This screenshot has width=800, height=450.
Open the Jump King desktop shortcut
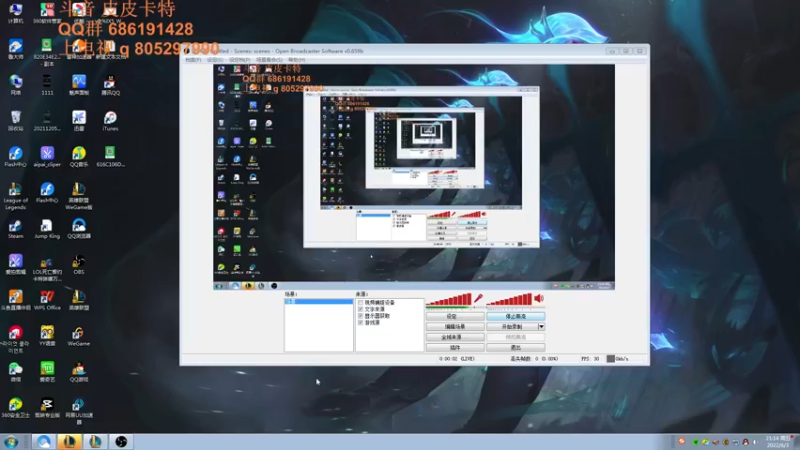[x=47, y=229]
